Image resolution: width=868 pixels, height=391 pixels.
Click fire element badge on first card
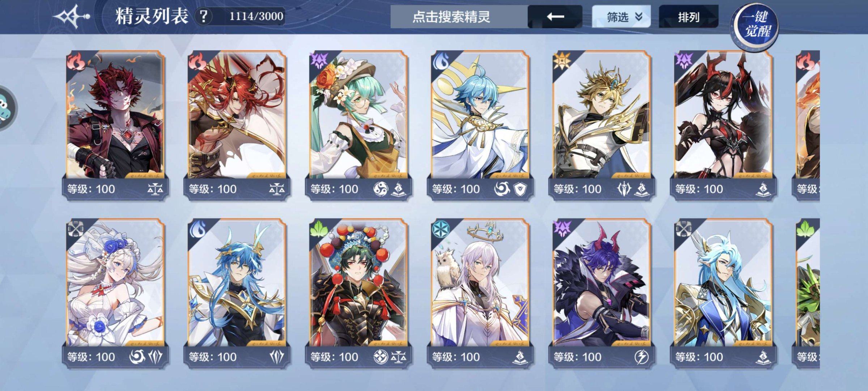[x=76, y=62]
